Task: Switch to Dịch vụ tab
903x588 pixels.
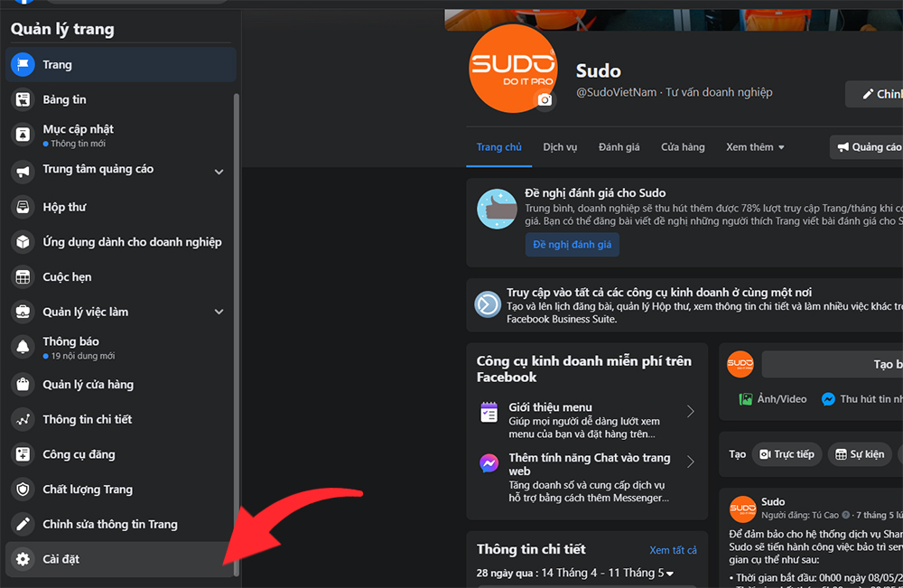Action: 560,147
